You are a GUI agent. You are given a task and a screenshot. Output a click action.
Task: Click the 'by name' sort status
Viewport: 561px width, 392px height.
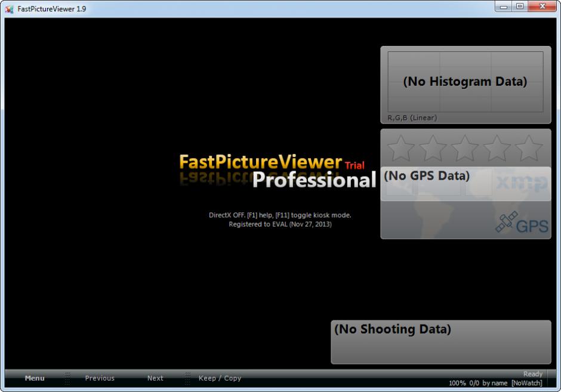[495, 383]
